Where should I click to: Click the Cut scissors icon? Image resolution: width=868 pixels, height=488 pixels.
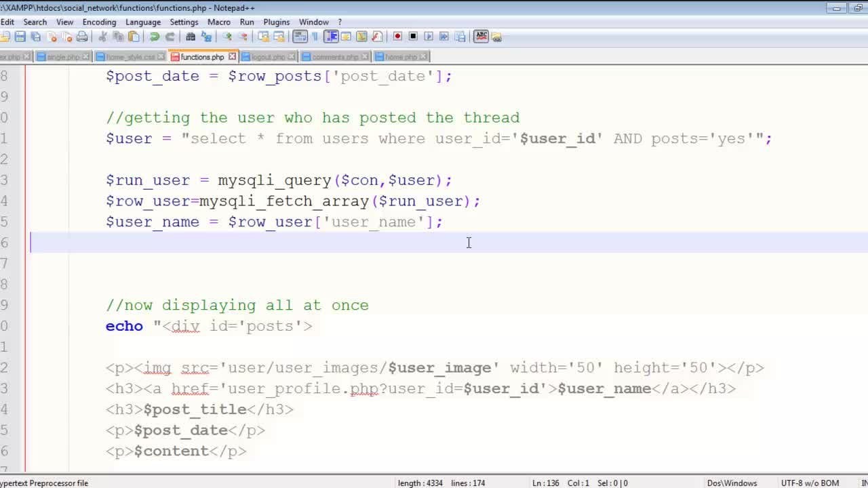(103, 37)
